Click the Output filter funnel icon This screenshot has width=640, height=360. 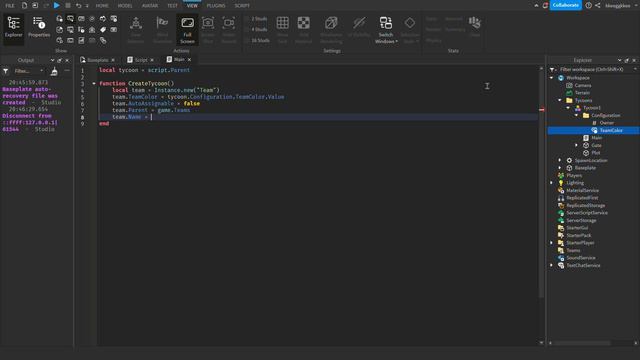pos(6,71)
